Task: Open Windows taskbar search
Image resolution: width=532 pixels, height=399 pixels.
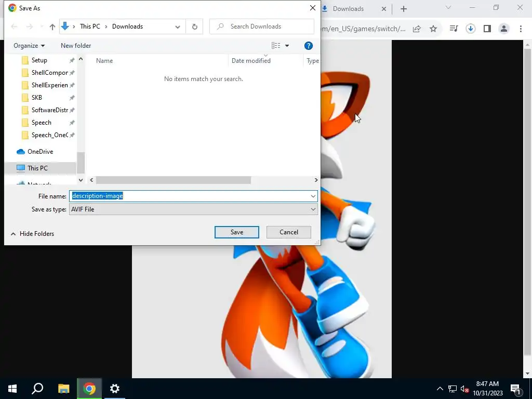Action: coord(37,389)
